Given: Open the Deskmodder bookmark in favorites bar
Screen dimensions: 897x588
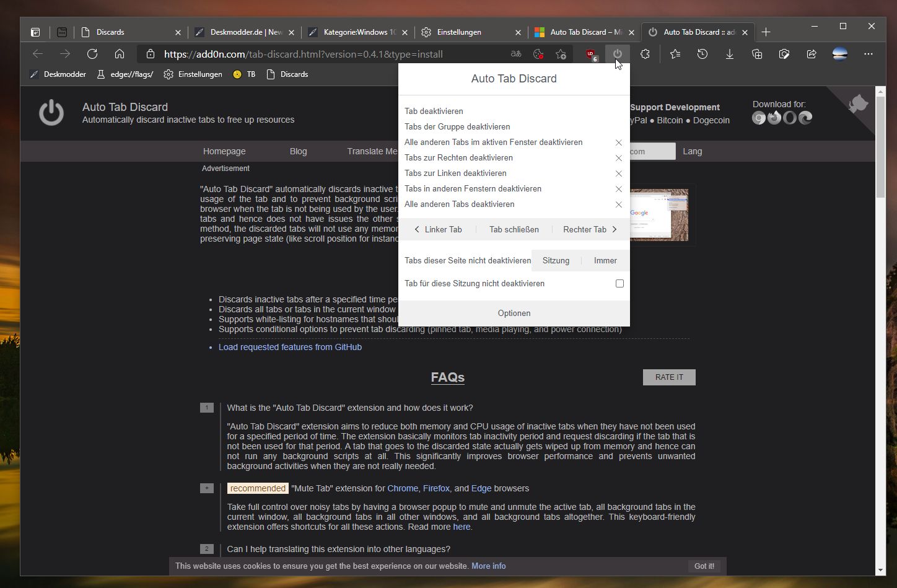Looking at the screenshot, I should [x=58, y=74].
